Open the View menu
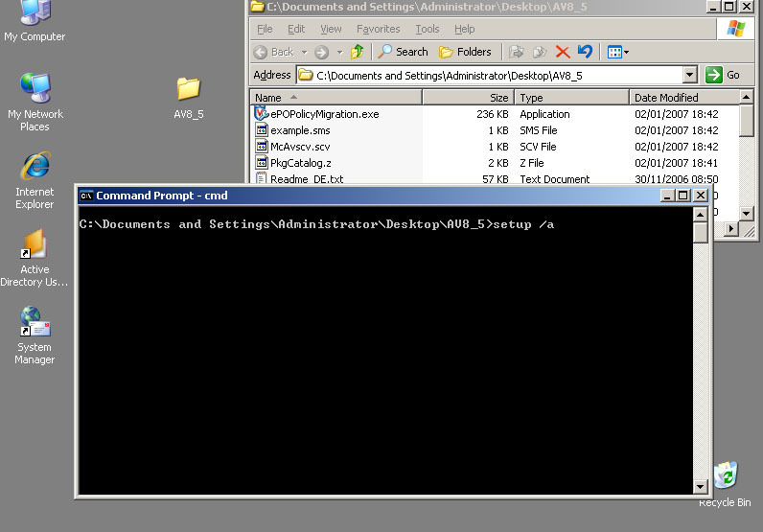This screenshot has height=532, width=763. [x=331, y=29]
